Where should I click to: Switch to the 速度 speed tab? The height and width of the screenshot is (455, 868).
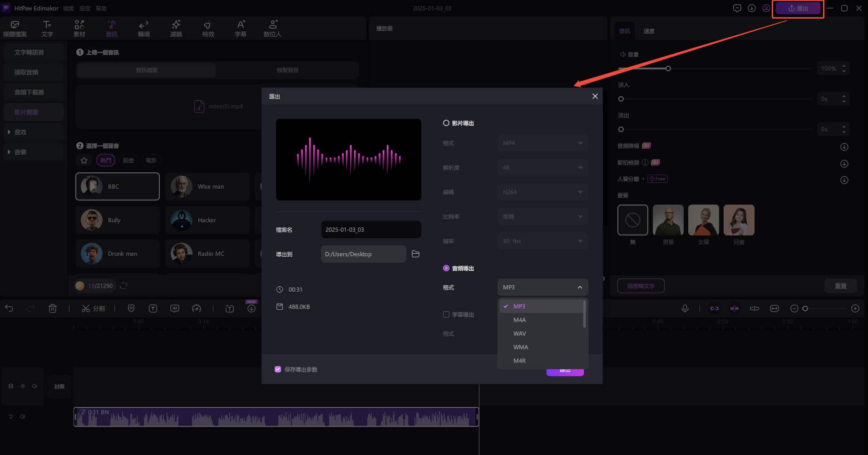pos(649,31)
